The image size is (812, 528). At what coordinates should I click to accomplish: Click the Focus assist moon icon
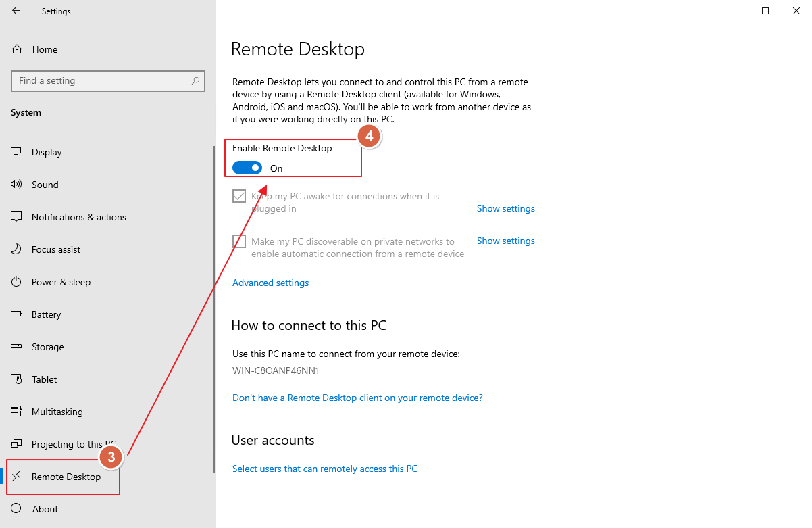pyautogui.click(x=17, y=249)
